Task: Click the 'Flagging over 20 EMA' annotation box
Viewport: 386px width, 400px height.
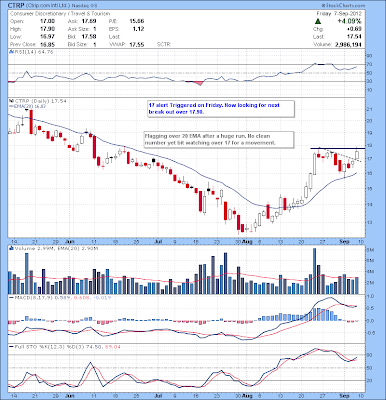Action: [219, 139]
